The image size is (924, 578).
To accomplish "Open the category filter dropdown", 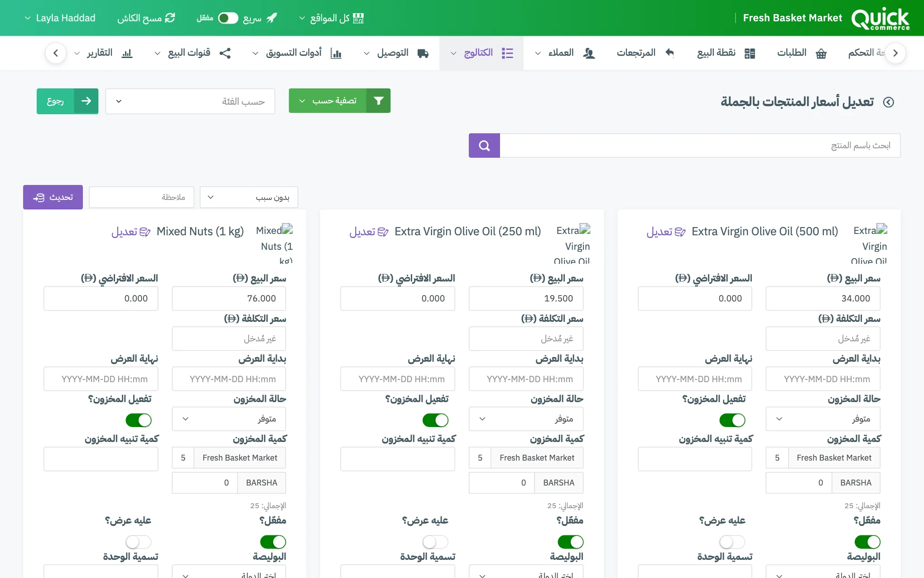I will click(190, 101).
